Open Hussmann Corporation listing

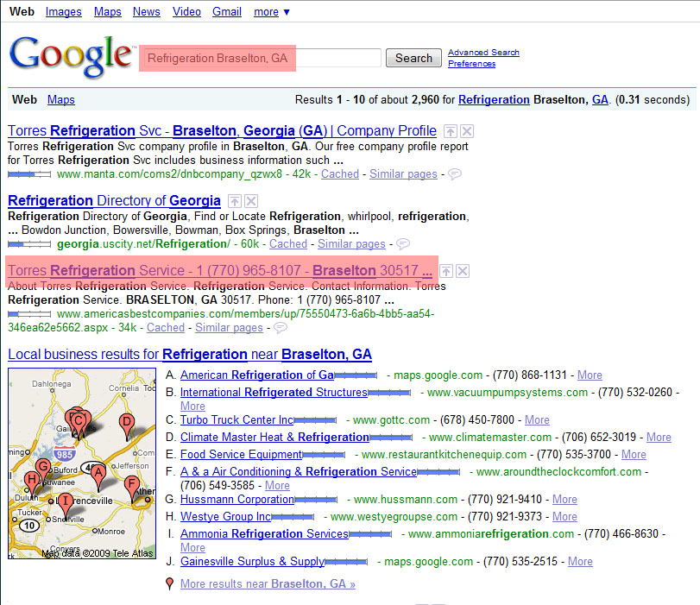pos(237,499)
